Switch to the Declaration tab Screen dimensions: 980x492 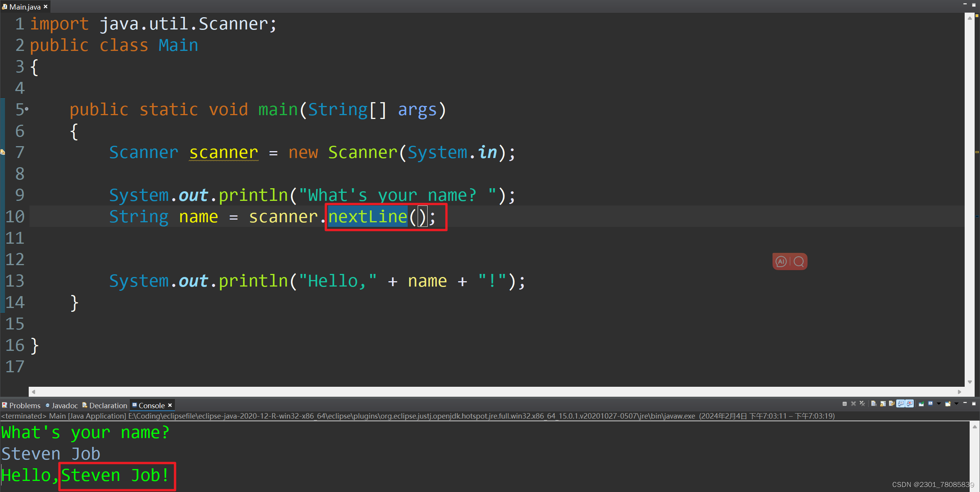tap(105, 406)
